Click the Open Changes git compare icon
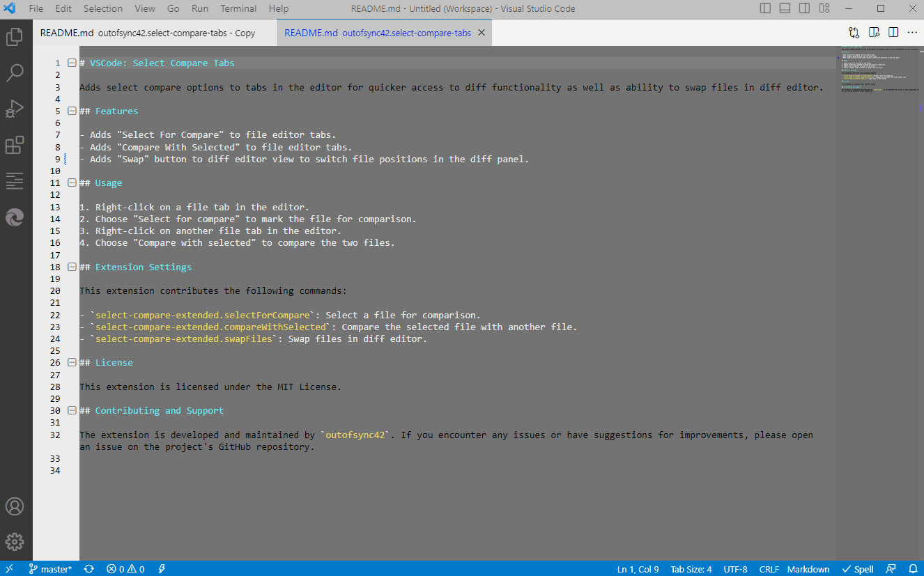924x576 pixels. [854, 33]
